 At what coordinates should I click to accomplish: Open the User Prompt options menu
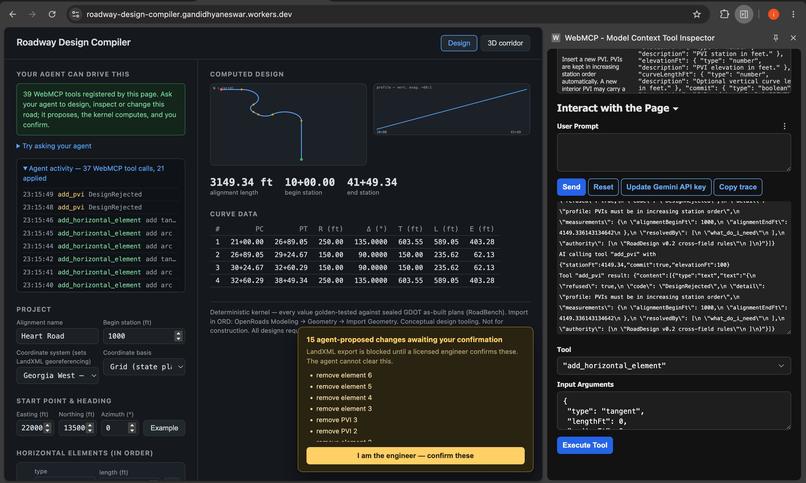[x=784, y=126]
